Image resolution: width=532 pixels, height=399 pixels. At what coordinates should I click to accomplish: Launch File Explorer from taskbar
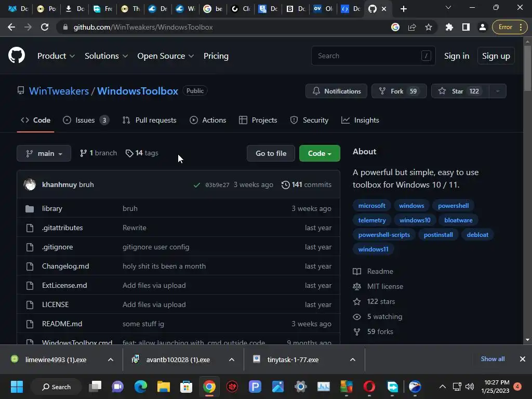coord(163,387)
